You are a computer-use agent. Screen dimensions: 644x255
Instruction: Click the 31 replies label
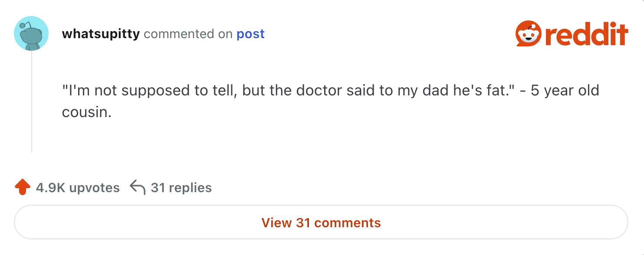[x=181, y=188]
